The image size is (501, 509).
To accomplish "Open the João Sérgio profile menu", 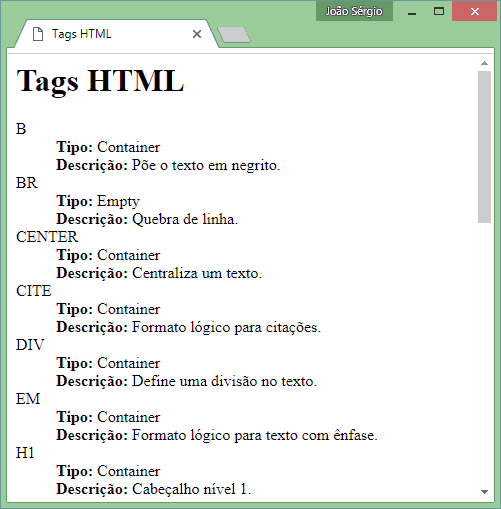I will (x=354, y=11).
